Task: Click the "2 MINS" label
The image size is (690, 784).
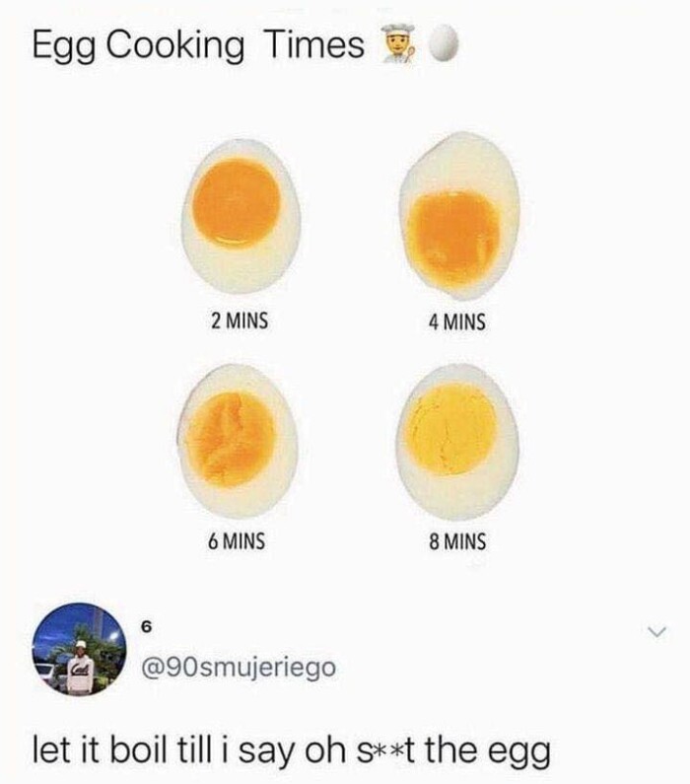Action: (239, 321)
